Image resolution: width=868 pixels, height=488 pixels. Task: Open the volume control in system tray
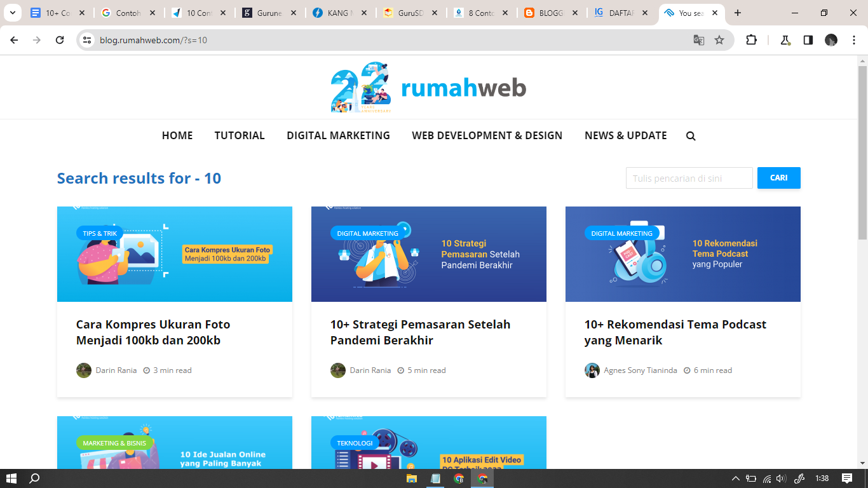pos(781,478)
